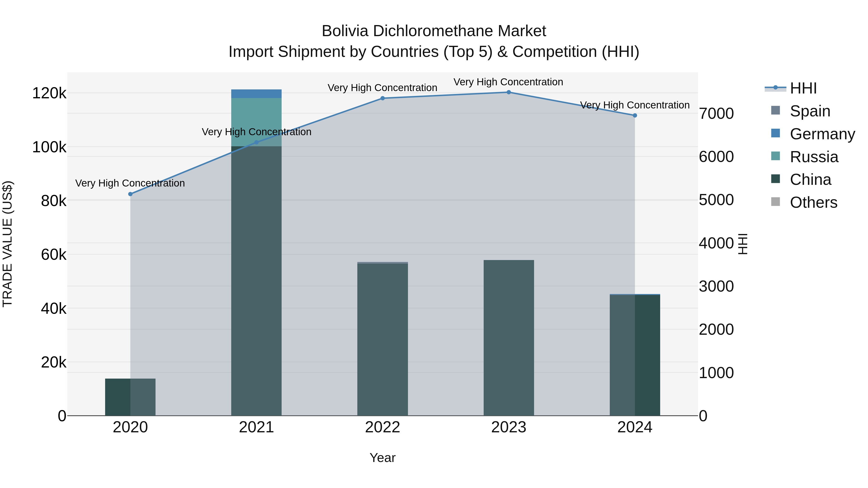The width and height of the screenshot is (868, 488).
Task: Click the 2000 tick on HHI axis
Action: click(x=716, y=329)
